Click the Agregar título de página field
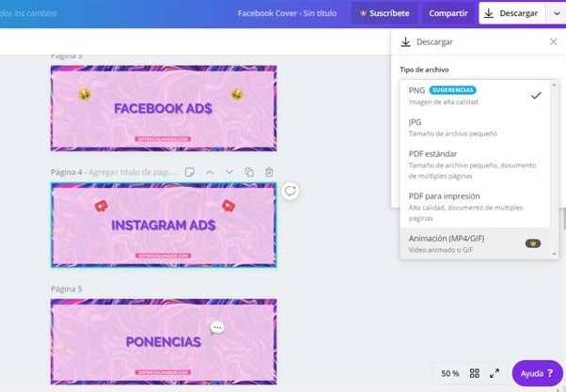Screen dimensions: 566x392 pos(132,172)
